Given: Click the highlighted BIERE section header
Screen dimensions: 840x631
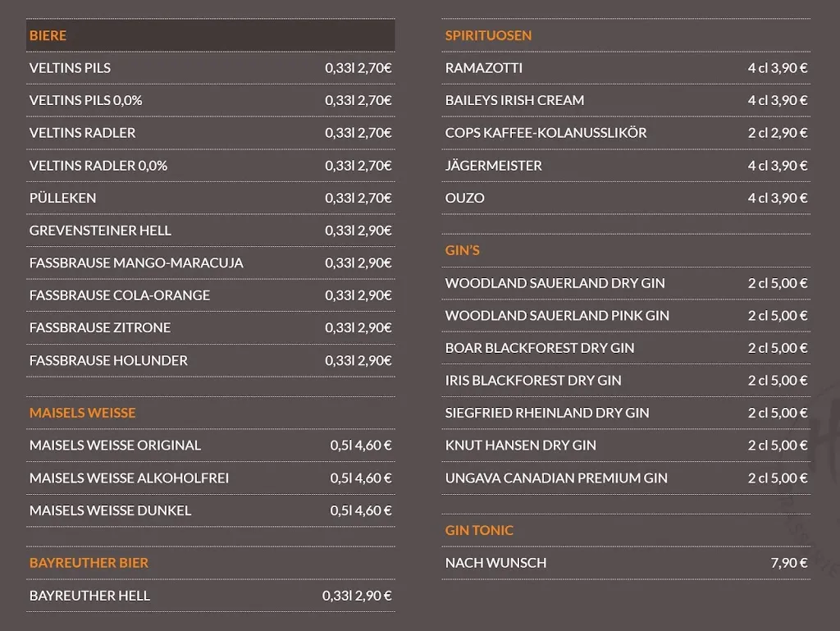Looking at the screenshot, I should tap(48, 35).
